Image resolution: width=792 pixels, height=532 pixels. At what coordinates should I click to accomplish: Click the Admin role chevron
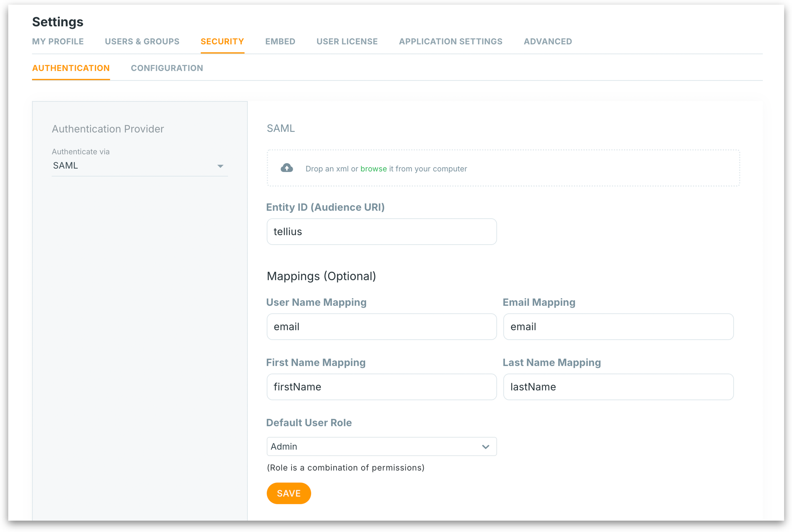click(485, 447)
